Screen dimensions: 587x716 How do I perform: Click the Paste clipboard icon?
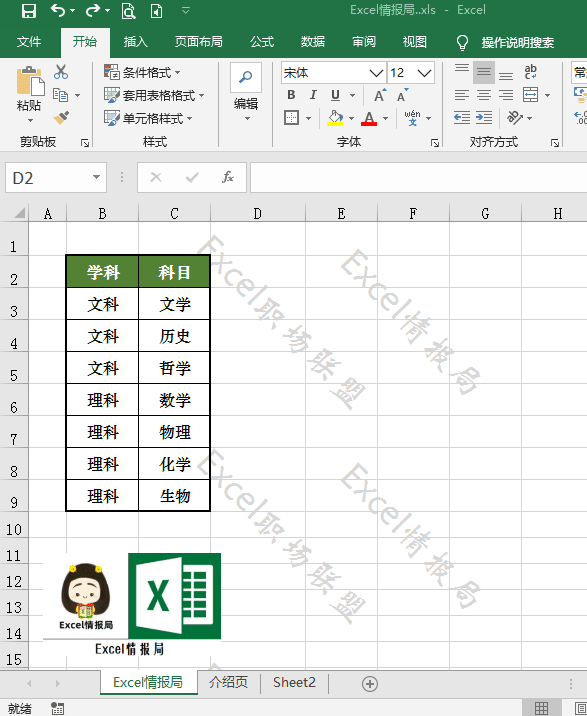click(x=29, y=82)
